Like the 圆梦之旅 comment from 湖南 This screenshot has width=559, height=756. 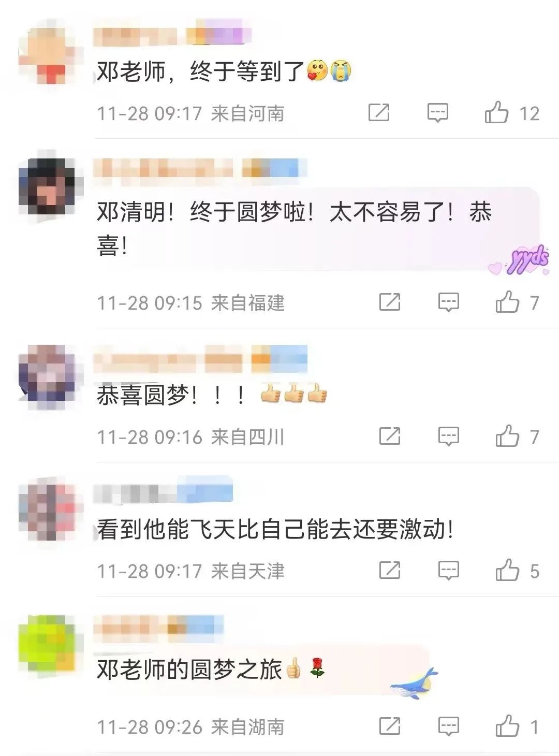pyautogui.click(x=507, y=726)
